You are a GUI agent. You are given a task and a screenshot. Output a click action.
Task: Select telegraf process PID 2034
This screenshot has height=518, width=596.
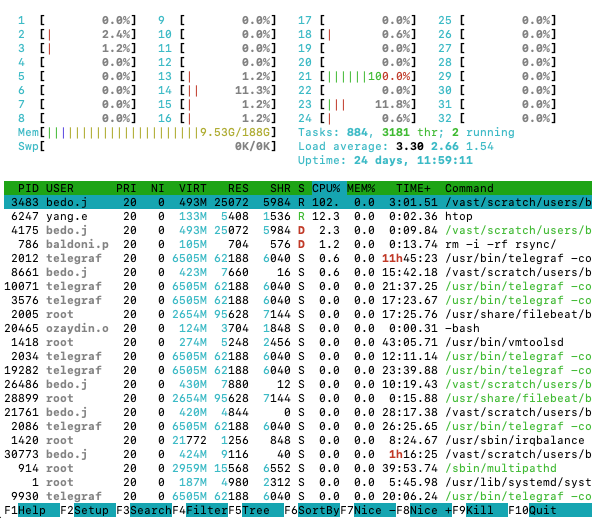(298, 356)
